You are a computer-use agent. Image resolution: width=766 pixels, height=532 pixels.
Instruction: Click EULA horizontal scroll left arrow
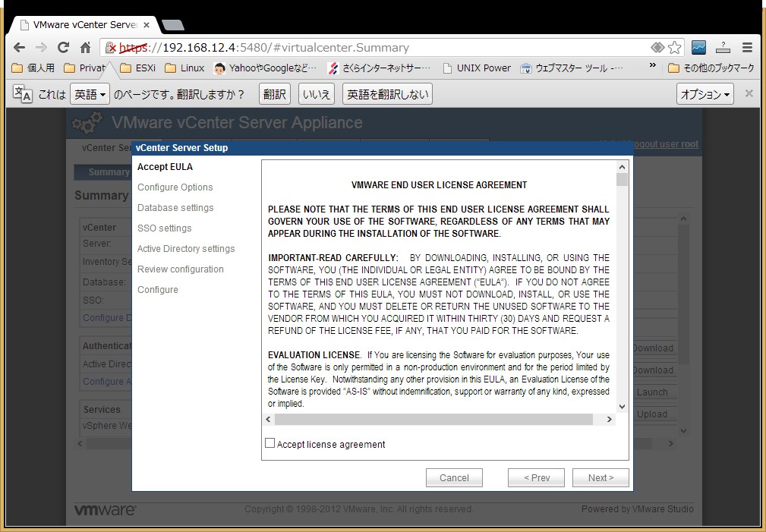(x=268, y=419)
